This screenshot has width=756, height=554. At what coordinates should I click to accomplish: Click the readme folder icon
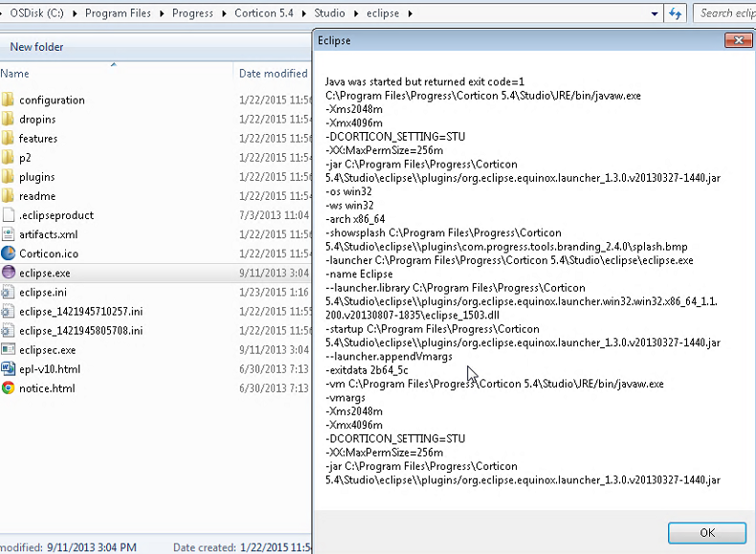tap(8, 196)
